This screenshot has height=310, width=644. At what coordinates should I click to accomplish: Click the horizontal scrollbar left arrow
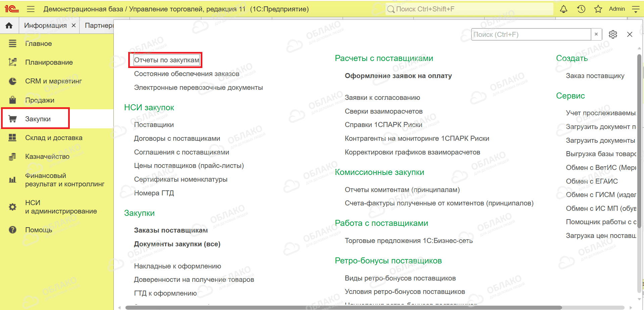point(120,307)
